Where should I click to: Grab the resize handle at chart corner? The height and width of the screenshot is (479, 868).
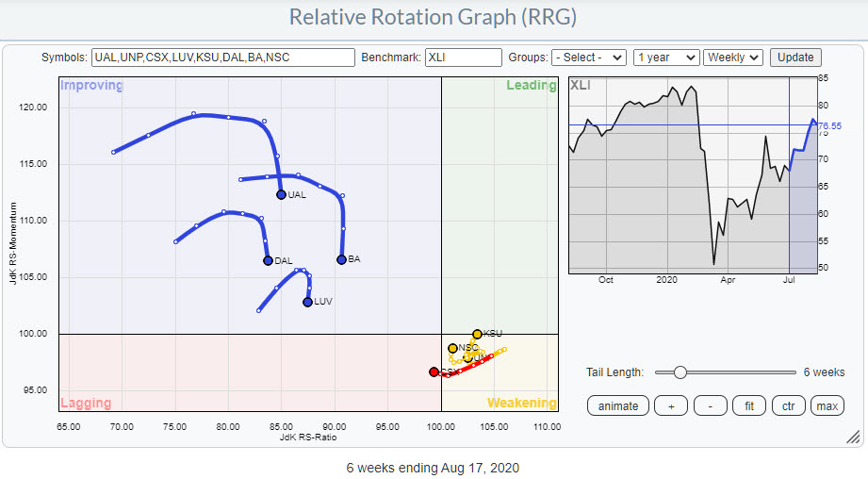(852, 436)
